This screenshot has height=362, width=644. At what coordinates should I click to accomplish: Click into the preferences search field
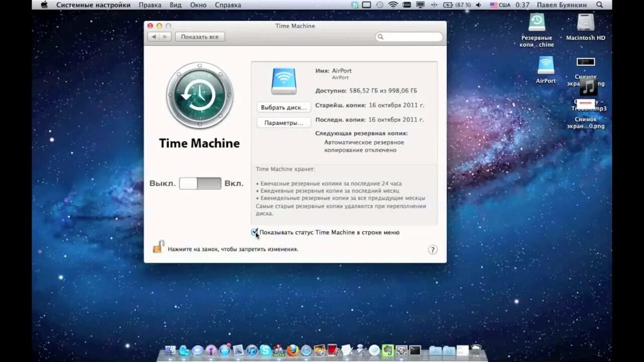tap(409, 37)
